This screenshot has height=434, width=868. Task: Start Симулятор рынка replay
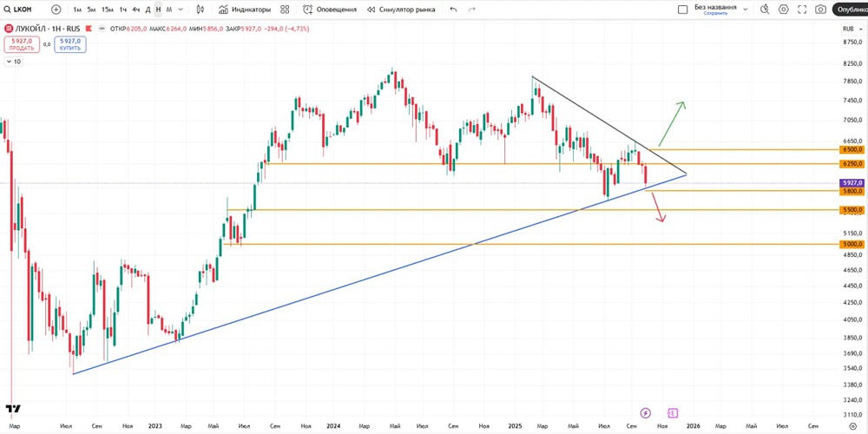(401, 10)
